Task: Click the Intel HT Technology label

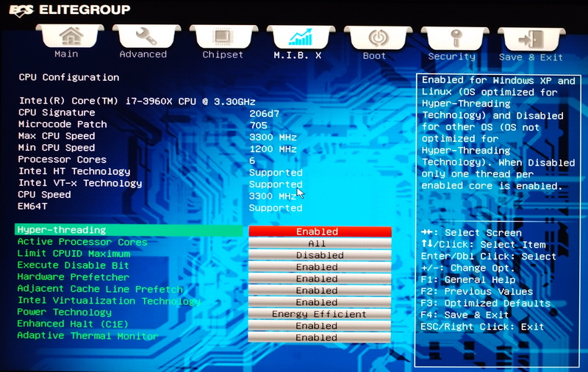Action: pyautogui.click(x=74, y=171)
